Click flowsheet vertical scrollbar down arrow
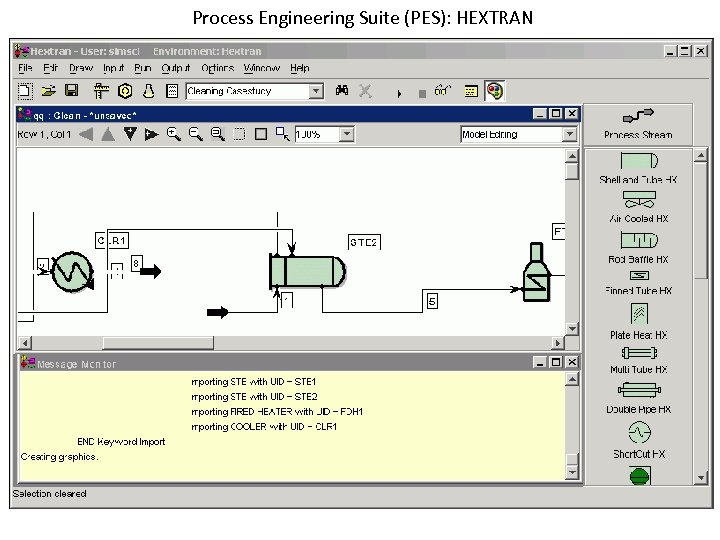The image size is (720, 540). 572,328
